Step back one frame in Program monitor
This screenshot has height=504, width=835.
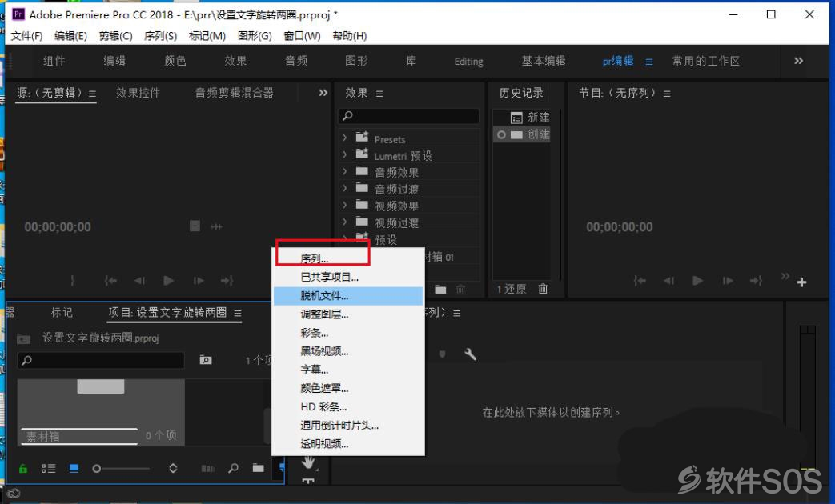(668, 281)
